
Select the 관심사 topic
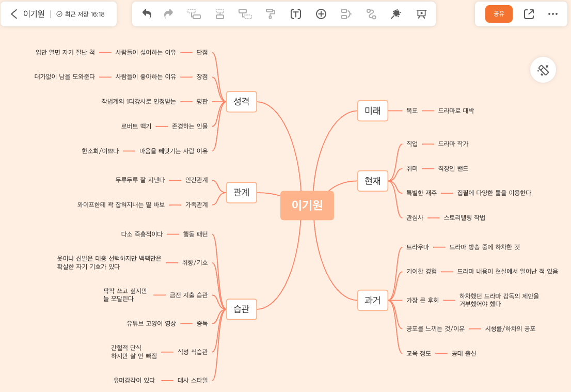coord(415,218)
